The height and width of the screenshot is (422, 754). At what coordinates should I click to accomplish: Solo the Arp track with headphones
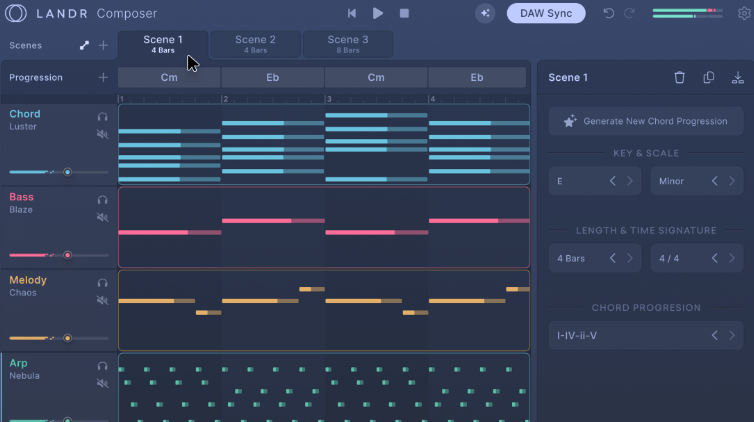pos(102,366)
